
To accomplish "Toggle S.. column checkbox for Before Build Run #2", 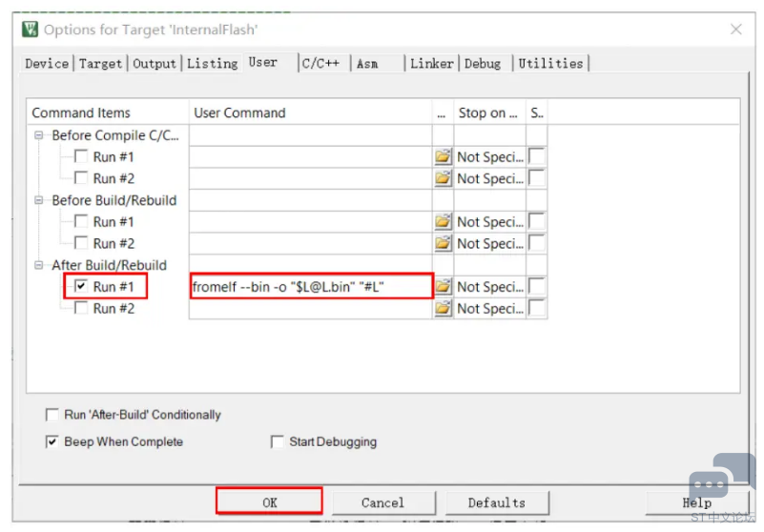I will 536,243.
